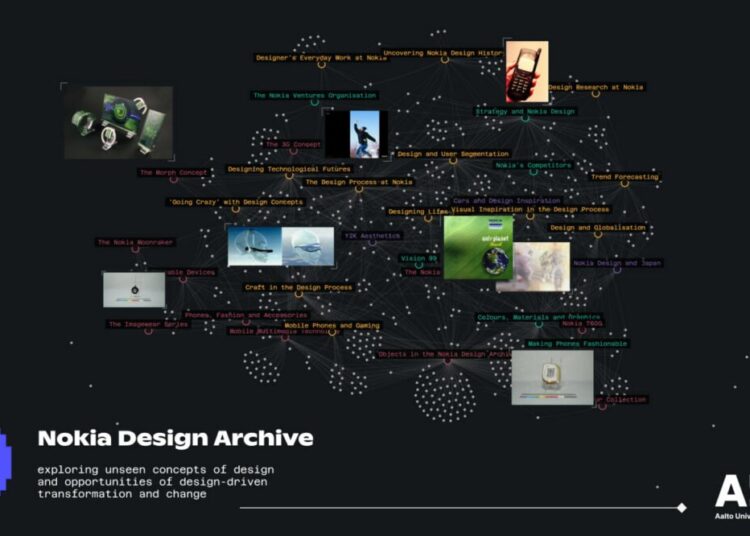Screen dimensions: 750x536
Task: Click node ring under 'Design and Globalisation'
Action: (598, 234)
